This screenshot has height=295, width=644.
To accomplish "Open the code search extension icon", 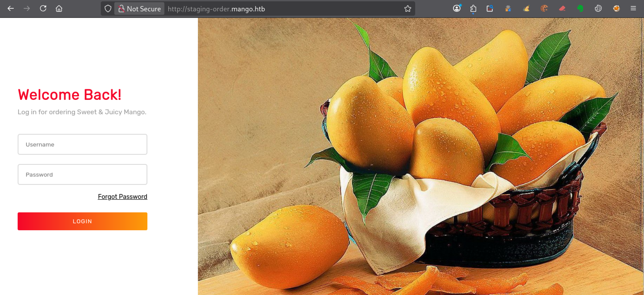I will click(x=490, y=9).
